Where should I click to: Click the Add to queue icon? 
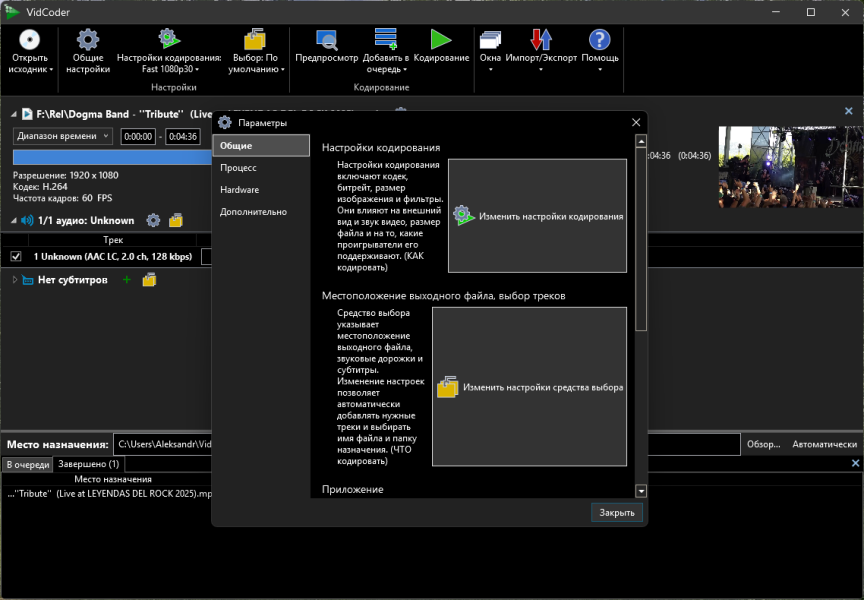point(386,40)
